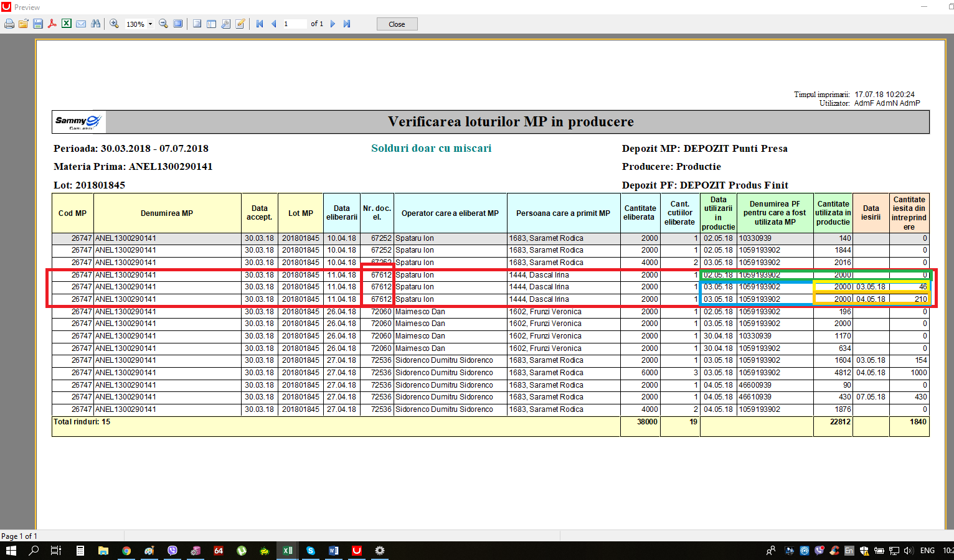Click the report title 'Verificarea loturilor MP in producere'

pyautogui.click(x=511, y=122)
